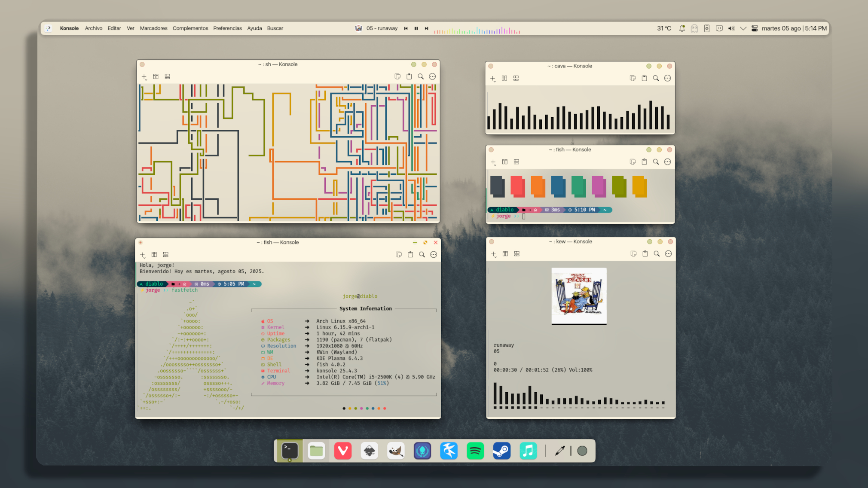Image resolution: width=868 pixels, height=488 pixels.
Task: Open the more-options menu in kew Konsole window
Action: click(x=668, y=254)
